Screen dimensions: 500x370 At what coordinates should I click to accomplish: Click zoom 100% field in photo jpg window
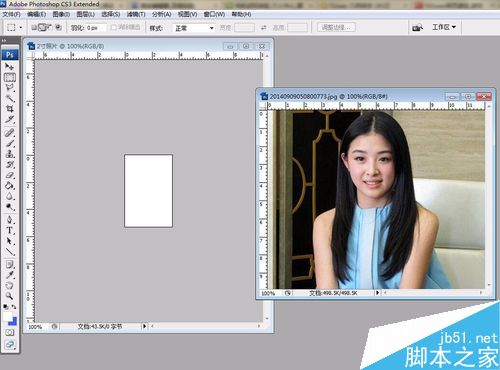click(x=269, y=293)
